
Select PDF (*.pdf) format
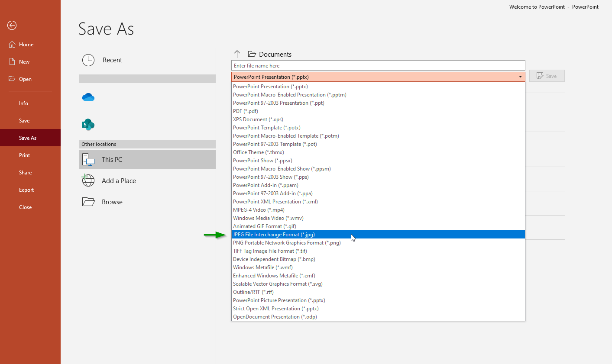click(378, 111)
